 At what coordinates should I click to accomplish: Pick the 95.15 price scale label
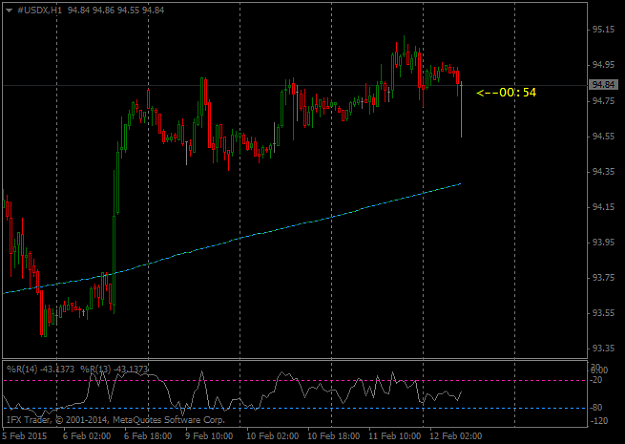(603, 30)
